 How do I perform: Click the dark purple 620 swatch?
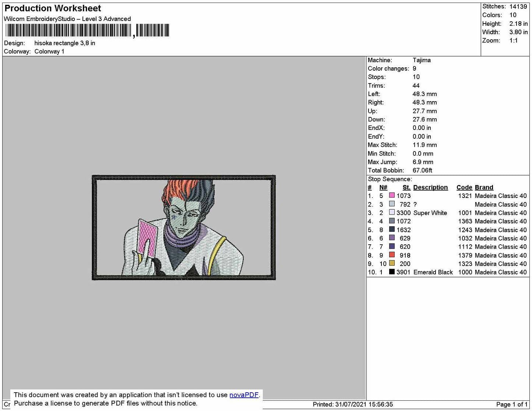point(392,247)
